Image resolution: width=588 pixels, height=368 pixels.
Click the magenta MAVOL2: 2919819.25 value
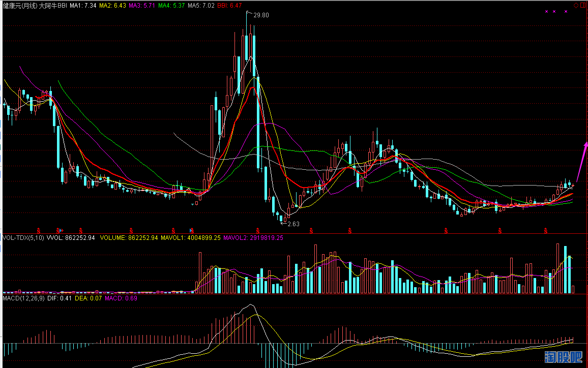click(253, 238)
